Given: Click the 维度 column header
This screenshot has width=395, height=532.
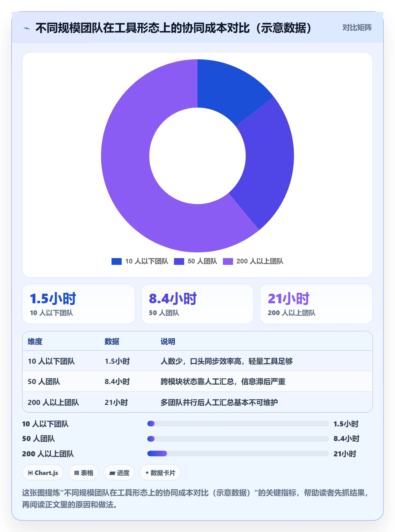Looking at the screenshot, I should pyautogui.click(x=35, y=341).
